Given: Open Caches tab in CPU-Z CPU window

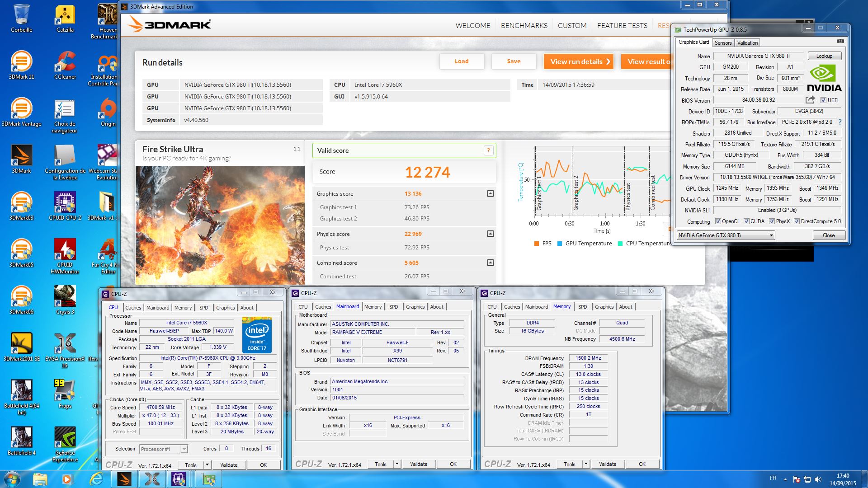Looking at the screenshot, I should [133, 308].
